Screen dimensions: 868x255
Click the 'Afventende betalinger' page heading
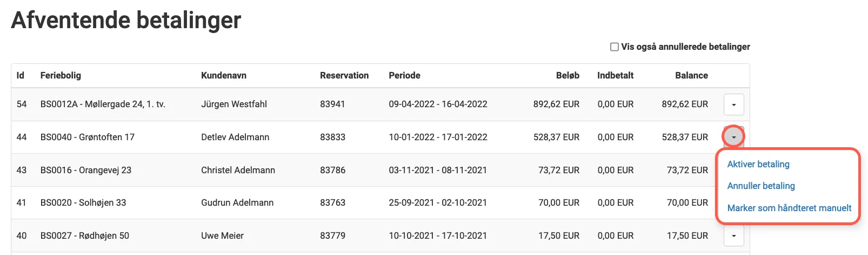click(x=126, y=20)
